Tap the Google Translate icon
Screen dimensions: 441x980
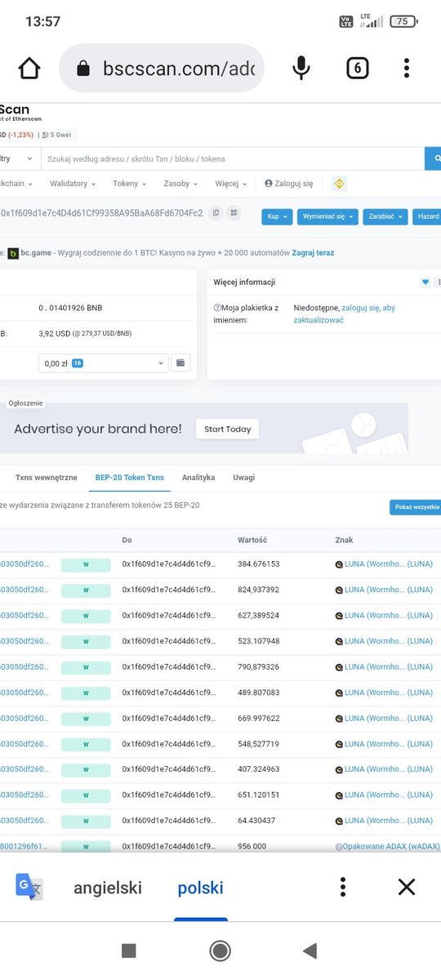(29, 887)
